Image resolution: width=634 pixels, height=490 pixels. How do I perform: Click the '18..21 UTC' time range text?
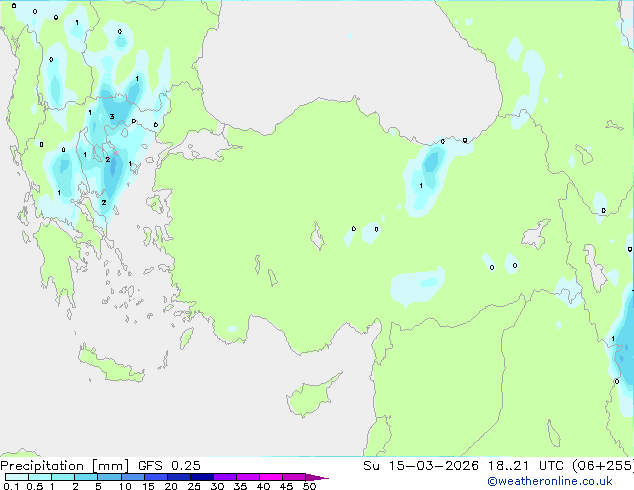click(525, 466)
